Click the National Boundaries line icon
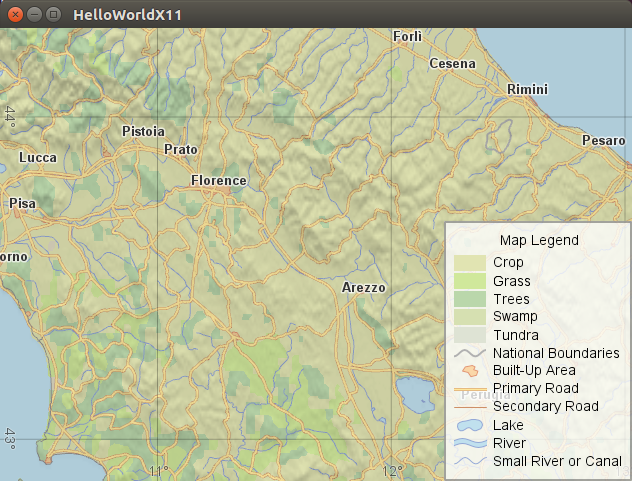The height and width of the screenshot is (481, 632). [469, 353]
